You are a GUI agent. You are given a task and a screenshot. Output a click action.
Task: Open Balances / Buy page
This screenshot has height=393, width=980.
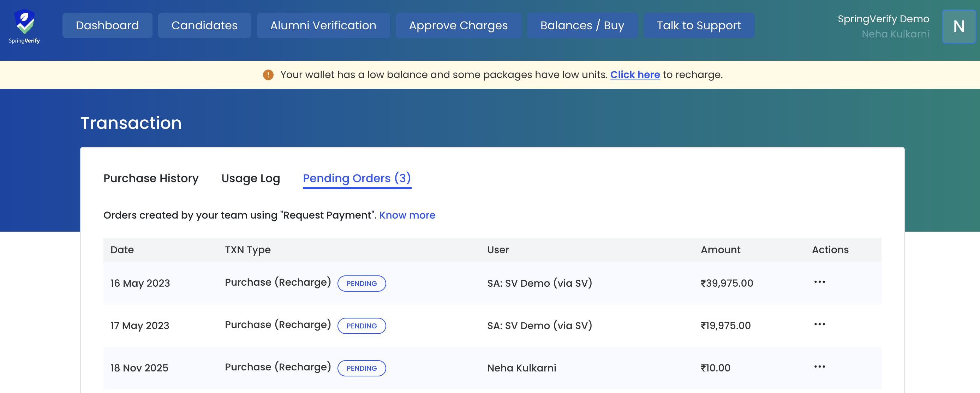[582, 25]
